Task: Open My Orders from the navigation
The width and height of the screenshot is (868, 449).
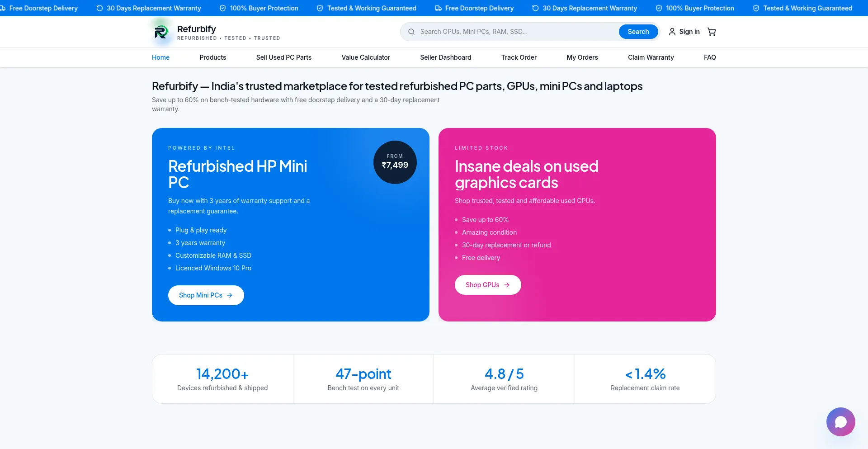Action: (x=582, y=57)
